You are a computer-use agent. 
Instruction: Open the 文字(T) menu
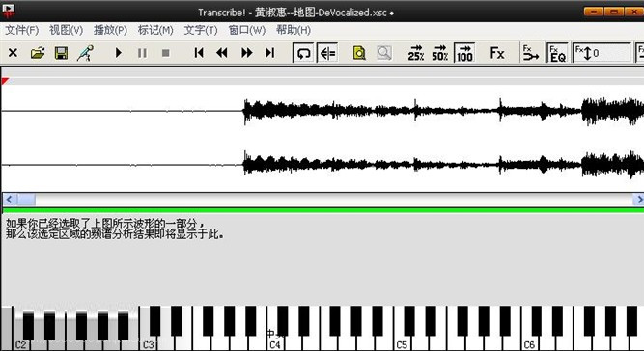[201, 30]
